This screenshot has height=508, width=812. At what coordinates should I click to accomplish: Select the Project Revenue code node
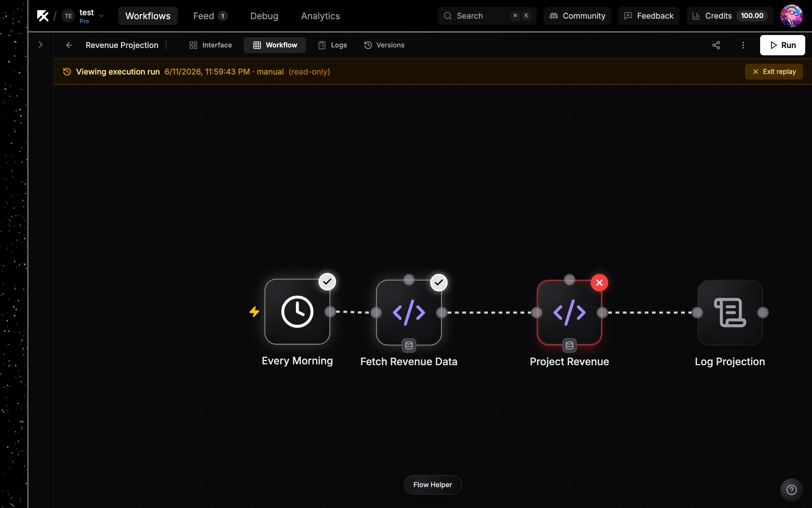click(570, 312)
